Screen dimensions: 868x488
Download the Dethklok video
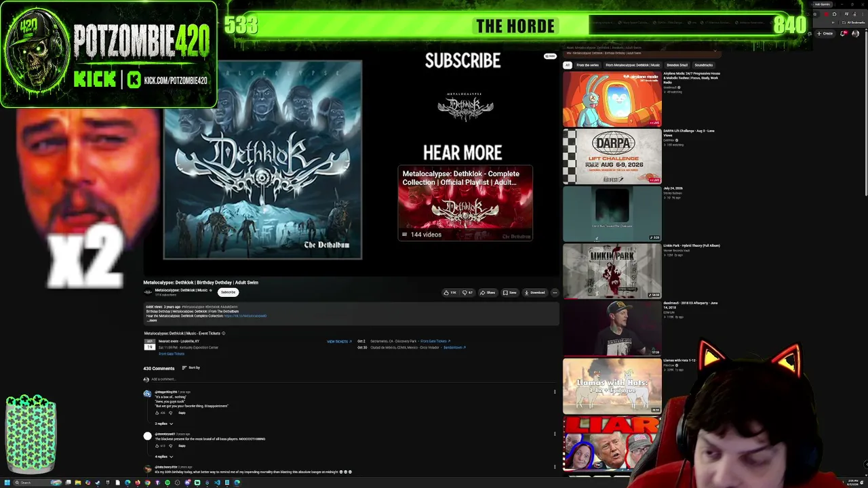coord(534,293)
